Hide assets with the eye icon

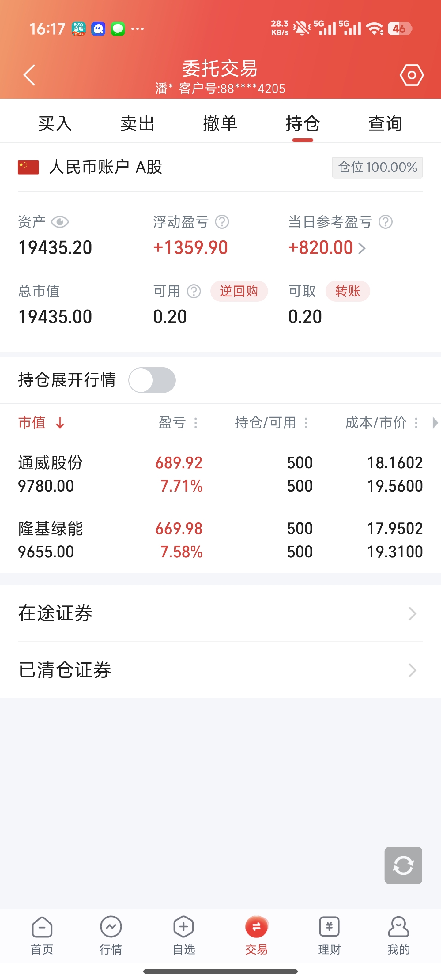(60, 222)
